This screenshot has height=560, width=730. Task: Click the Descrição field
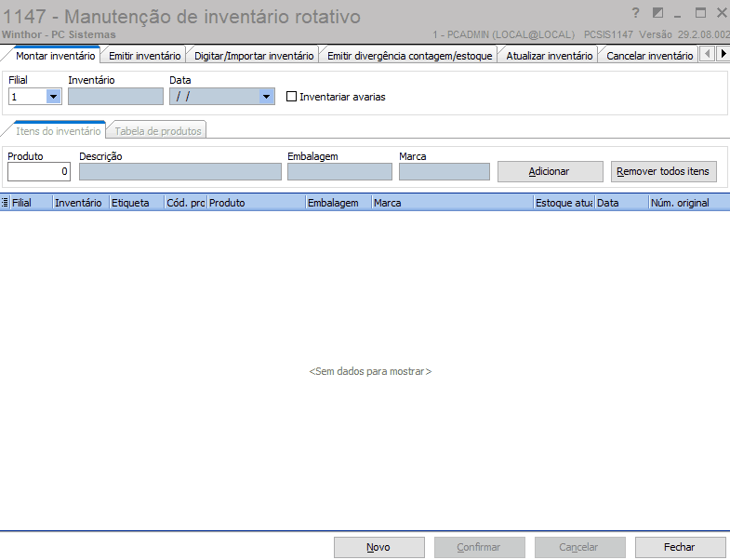click(x=180, y=171)
